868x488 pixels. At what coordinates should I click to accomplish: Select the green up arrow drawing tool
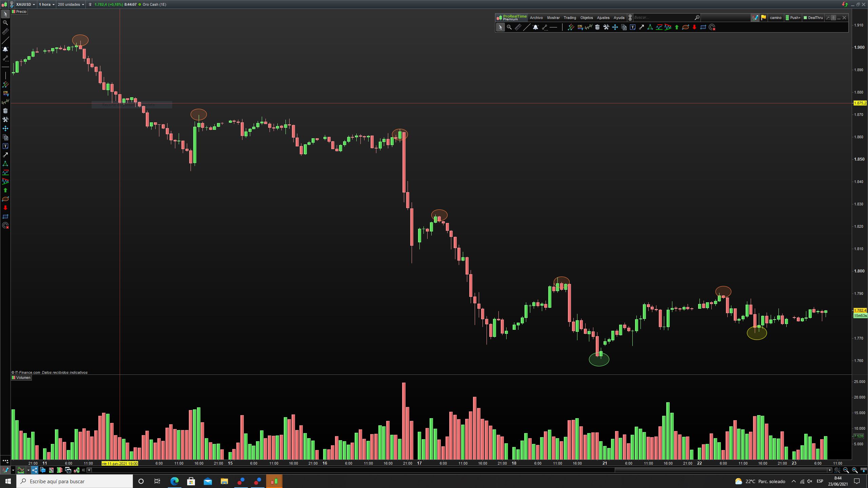point(677,27)
